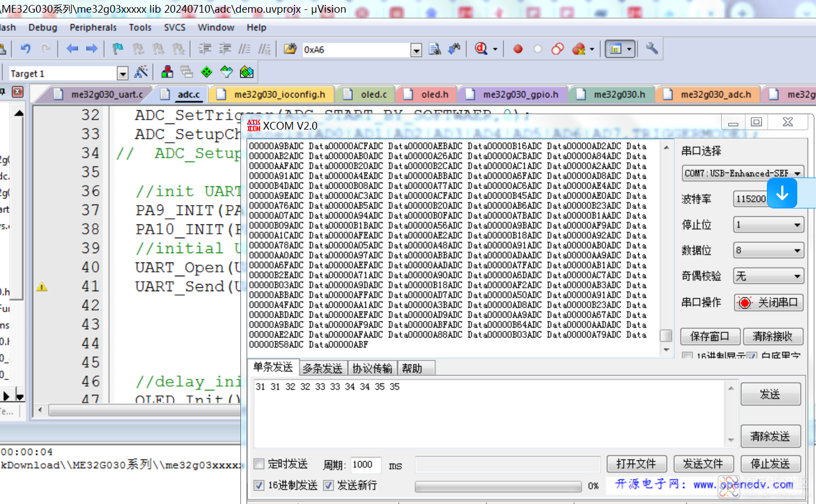Toggle the 定时发送 timed send checkbox
The width and height of the screenshot is (816, 504).
tap(259, 464)
